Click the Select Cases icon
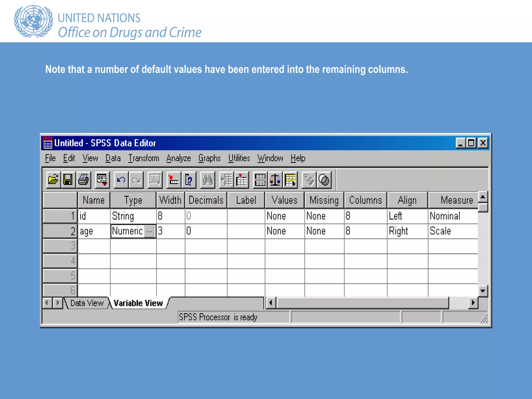 pyautogui.click(x=290, y=180)
